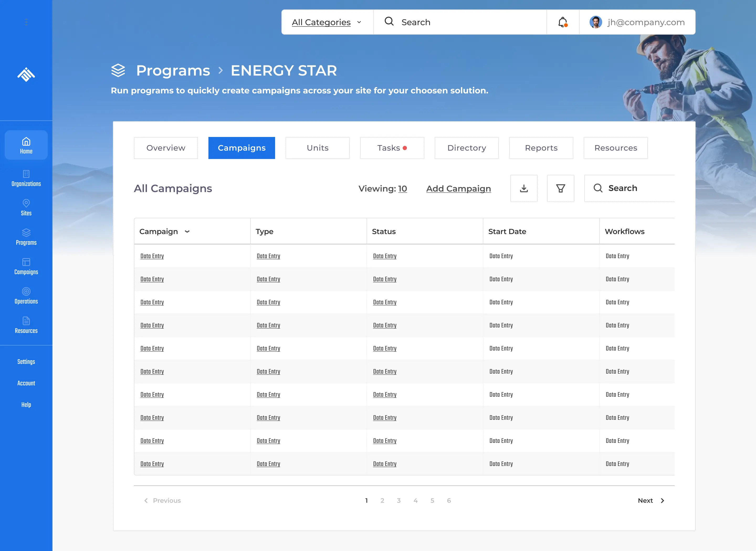Click the user avatar picture
Viewport: 756px width, 551px height.
tap(596, 22)
